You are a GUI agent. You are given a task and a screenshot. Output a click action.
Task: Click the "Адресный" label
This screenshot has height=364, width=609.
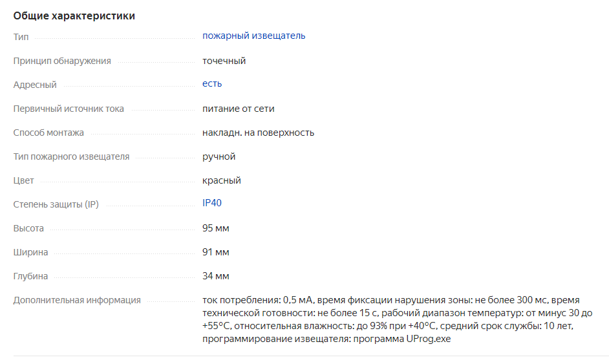[x=35, y=85]
